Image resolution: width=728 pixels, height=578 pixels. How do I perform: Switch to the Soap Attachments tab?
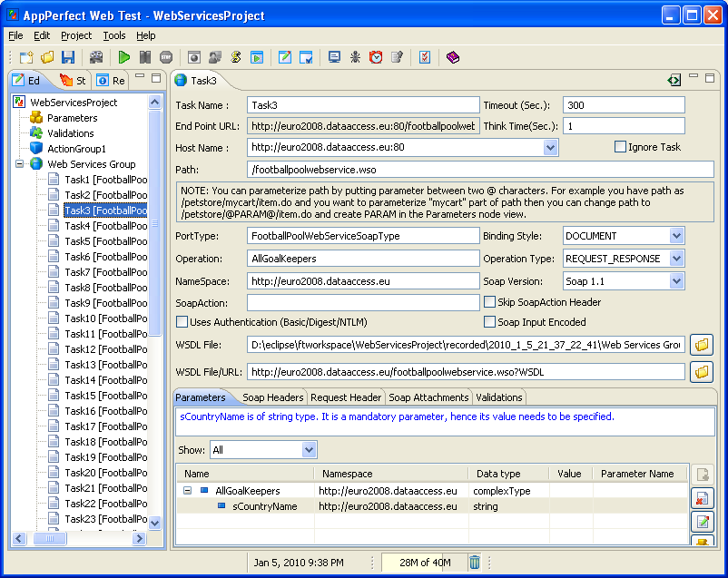click(428, 397)
